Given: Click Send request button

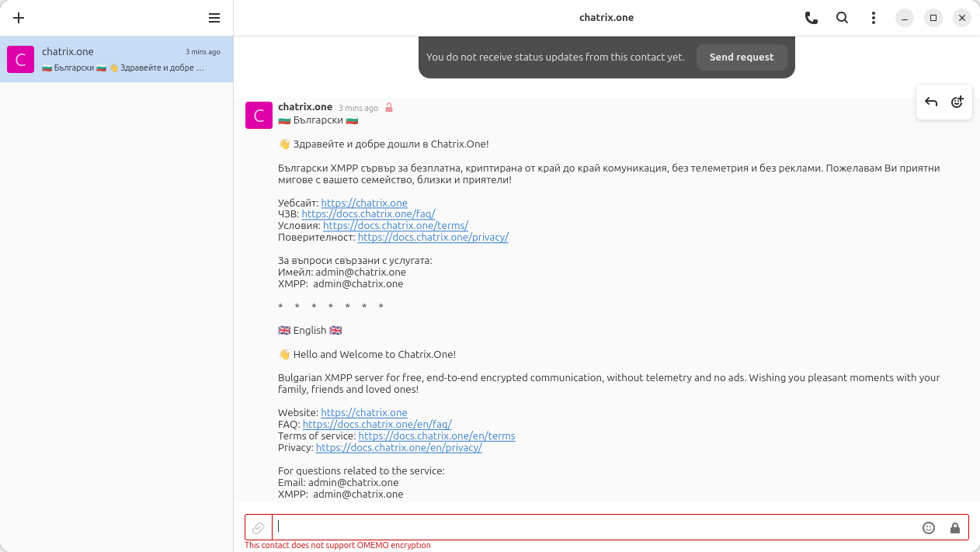Looking at the screenshot, I should 742,57.
